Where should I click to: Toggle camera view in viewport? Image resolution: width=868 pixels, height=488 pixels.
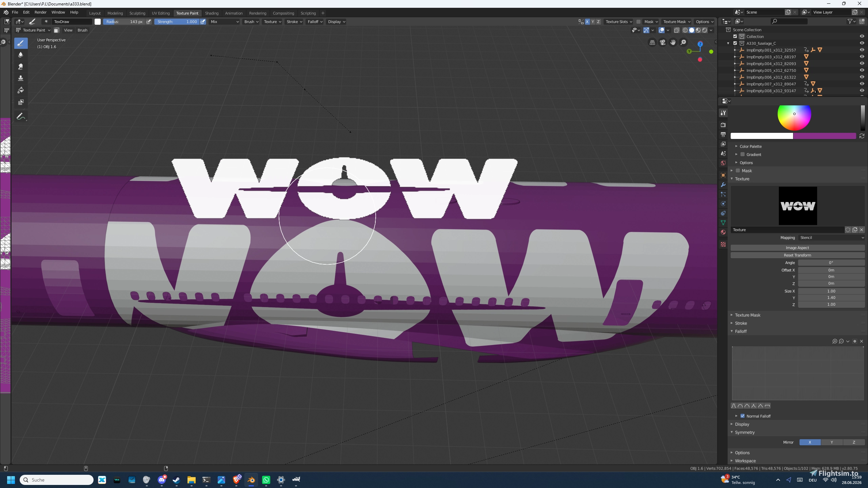coord(663,42)
